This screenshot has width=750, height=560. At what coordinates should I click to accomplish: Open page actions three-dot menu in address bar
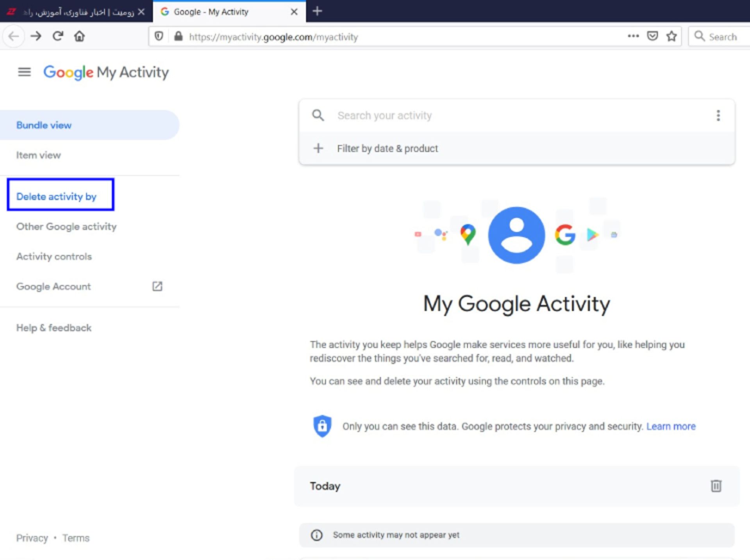[633, 36]
